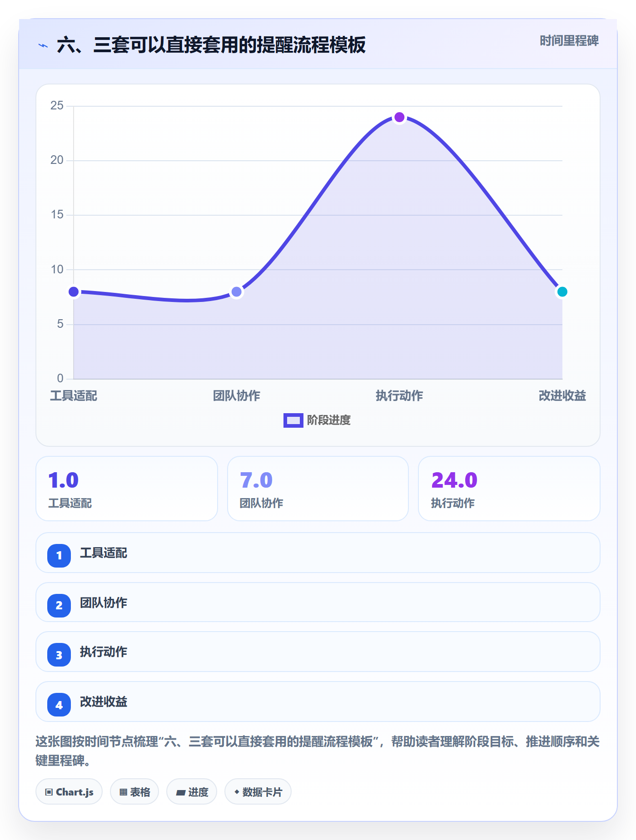Image resolution: width=636 pixels, height=840 pixels.
Task: Click the number 4 step badge
Action: click(x=59, y=705)
